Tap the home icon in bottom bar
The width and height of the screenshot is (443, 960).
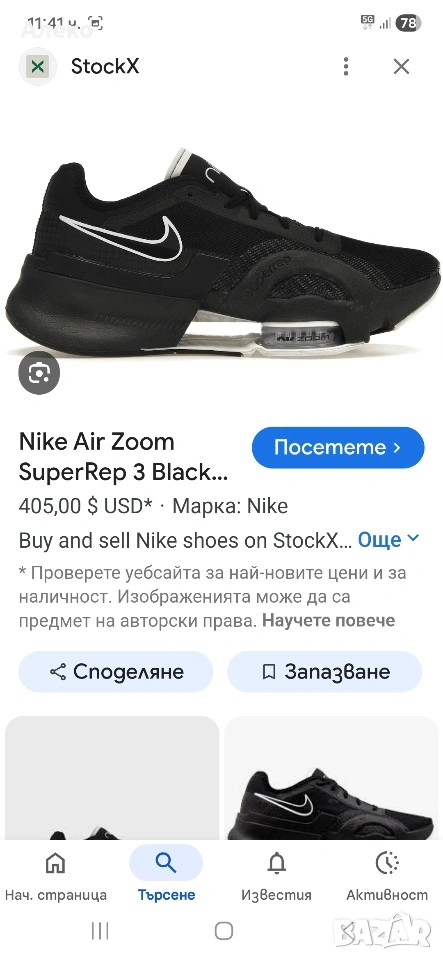click(55, 863)
